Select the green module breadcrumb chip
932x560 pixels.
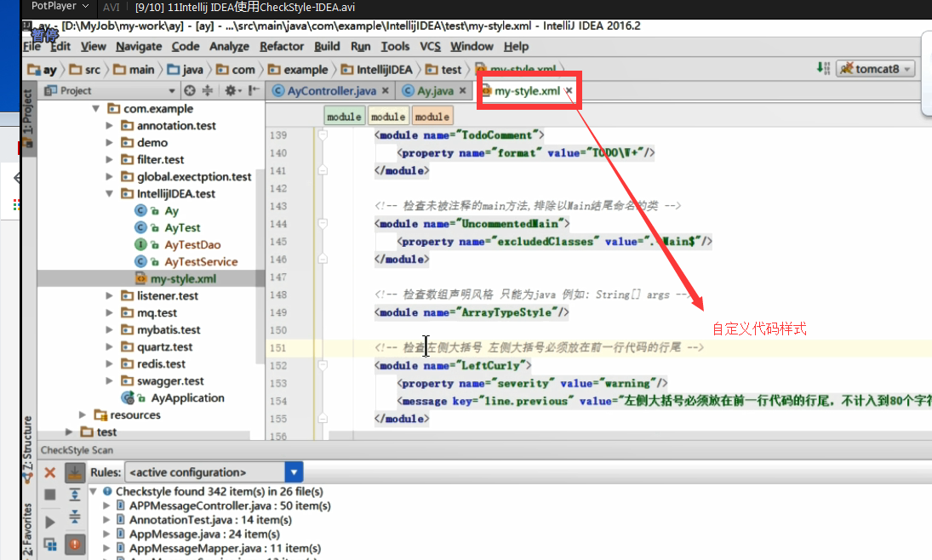pos(344,117)
